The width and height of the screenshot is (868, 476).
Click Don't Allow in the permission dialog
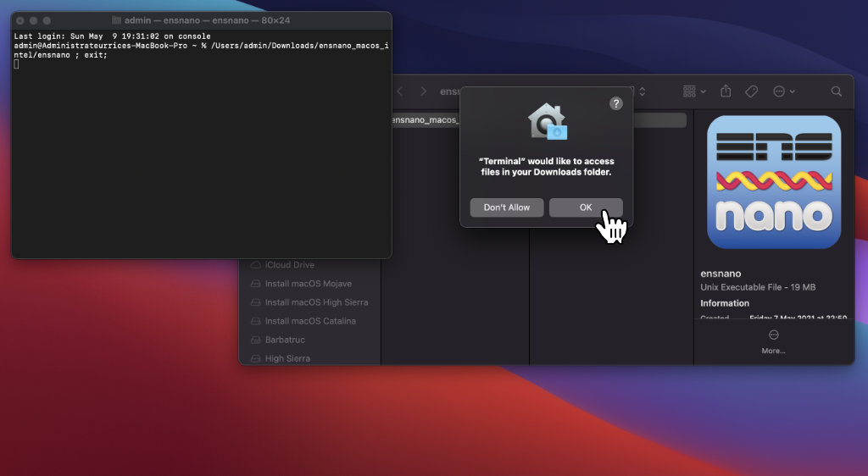[x=507, y=208]
